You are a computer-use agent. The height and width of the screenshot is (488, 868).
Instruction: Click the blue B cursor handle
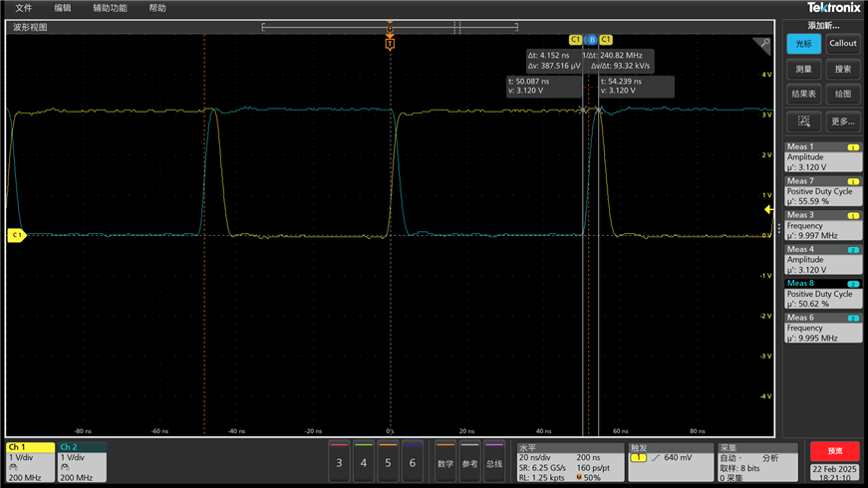coord(591,40)
